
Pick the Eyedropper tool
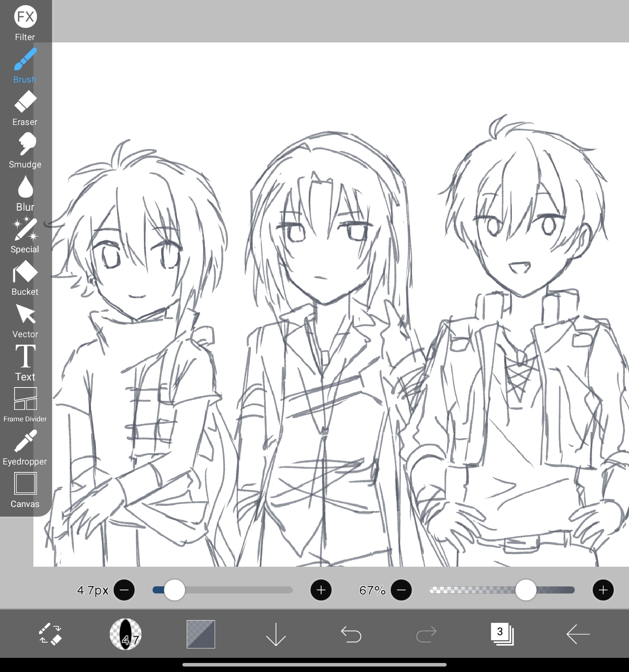tap(25, 447)
